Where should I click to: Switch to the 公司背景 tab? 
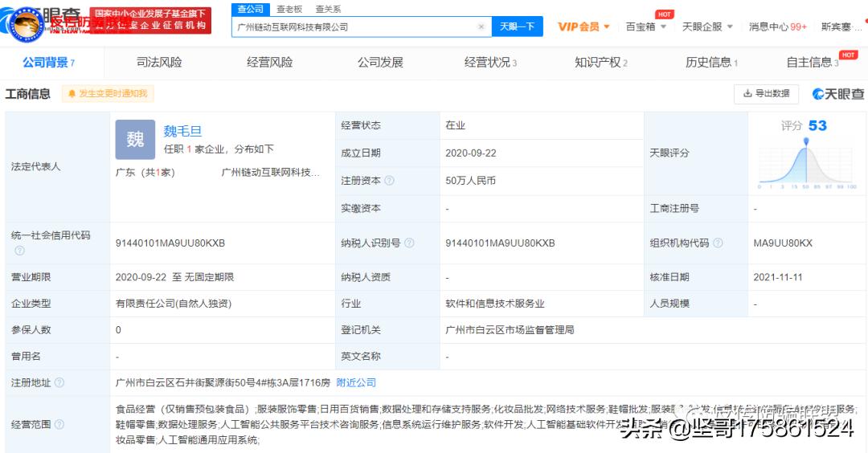[49, 63]
